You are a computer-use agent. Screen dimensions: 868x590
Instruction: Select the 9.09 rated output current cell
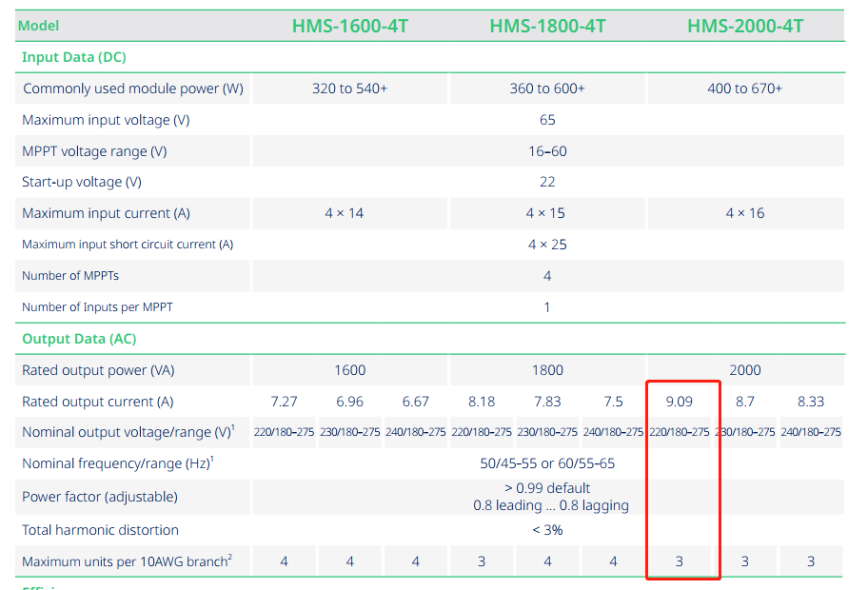[x=679, y=402]
